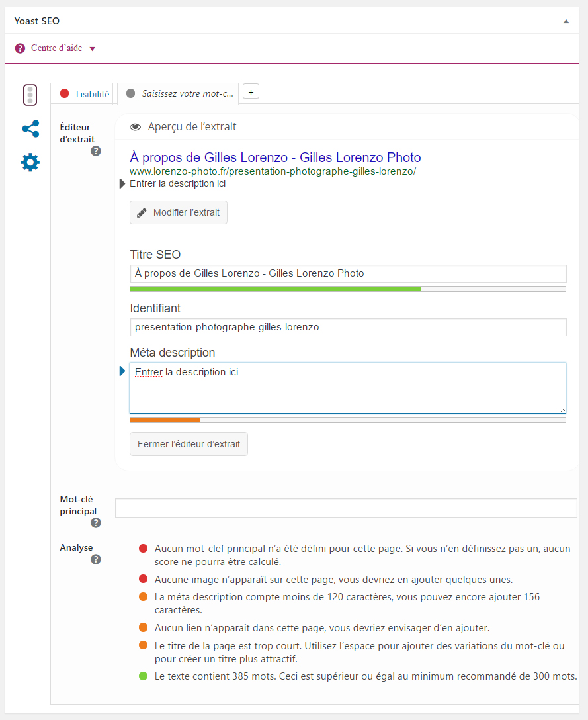This screenshot has height=720, width=588.
Task: Click in the Méta description text area
Action: pos(348,388)
